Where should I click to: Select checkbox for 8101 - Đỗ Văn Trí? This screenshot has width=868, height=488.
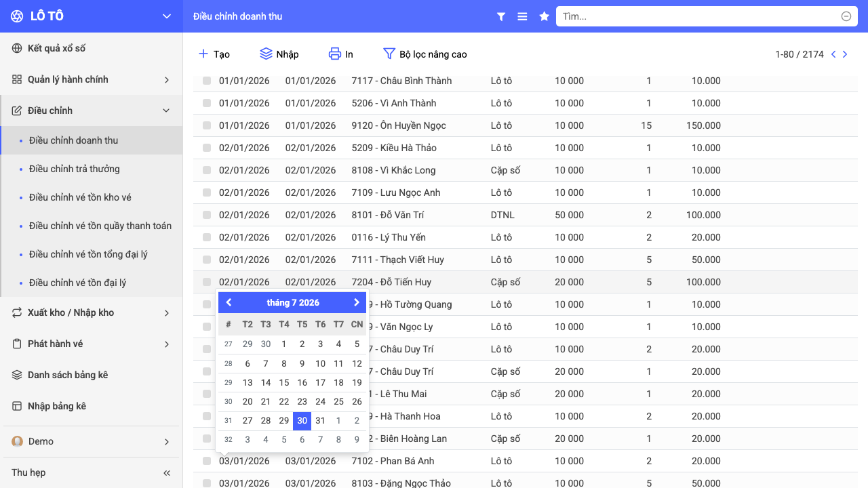[x=207, y=215]
